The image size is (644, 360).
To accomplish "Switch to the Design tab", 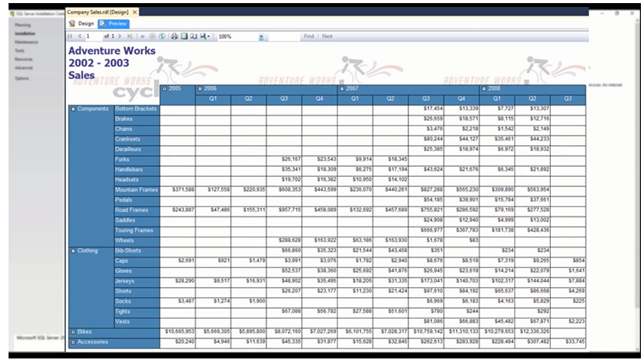I will tap(81, 24).
